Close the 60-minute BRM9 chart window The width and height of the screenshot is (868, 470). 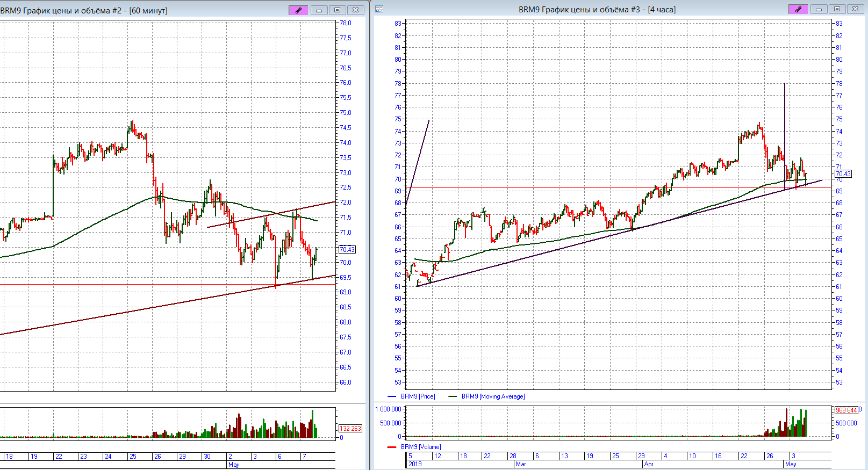coord(355,10)
